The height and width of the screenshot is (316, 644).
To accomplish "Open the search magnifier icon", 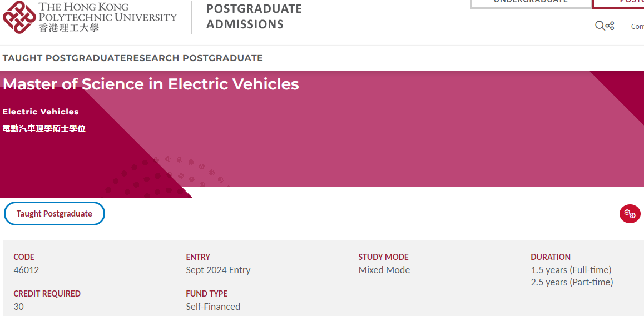I will (600, 26).
